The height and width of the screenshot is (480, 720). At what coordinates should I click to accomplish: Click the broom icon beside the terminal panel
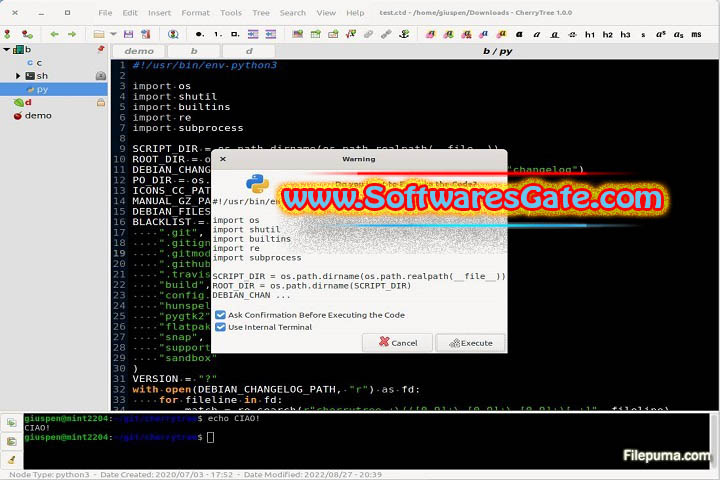pyautogui.click(x=11, y=459)
